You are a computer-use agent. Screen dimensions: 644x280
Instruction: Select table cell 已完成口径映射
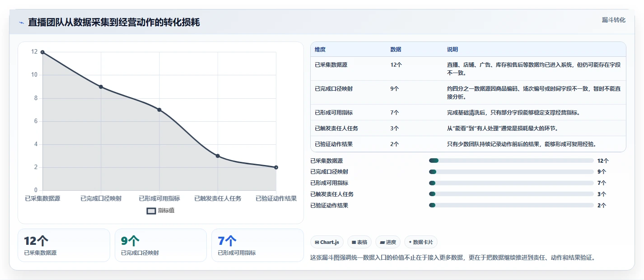pos(334,89)
